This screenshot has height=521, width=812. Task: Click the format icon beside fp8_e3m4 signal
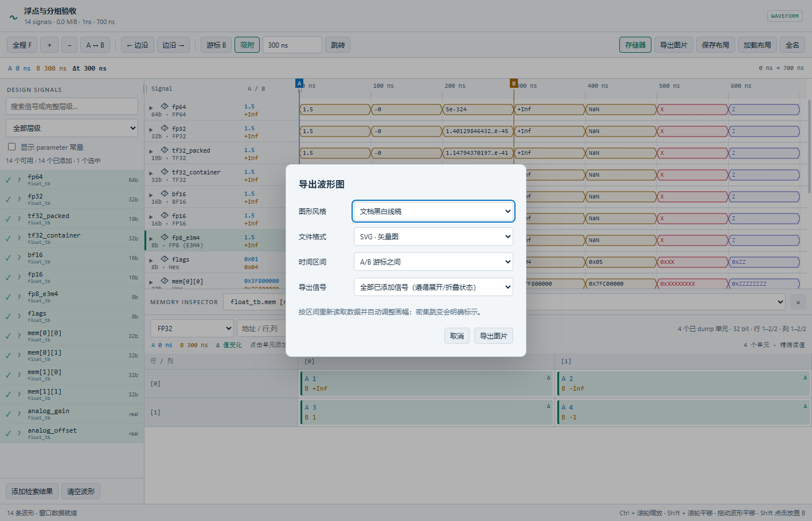click(165, 238)
